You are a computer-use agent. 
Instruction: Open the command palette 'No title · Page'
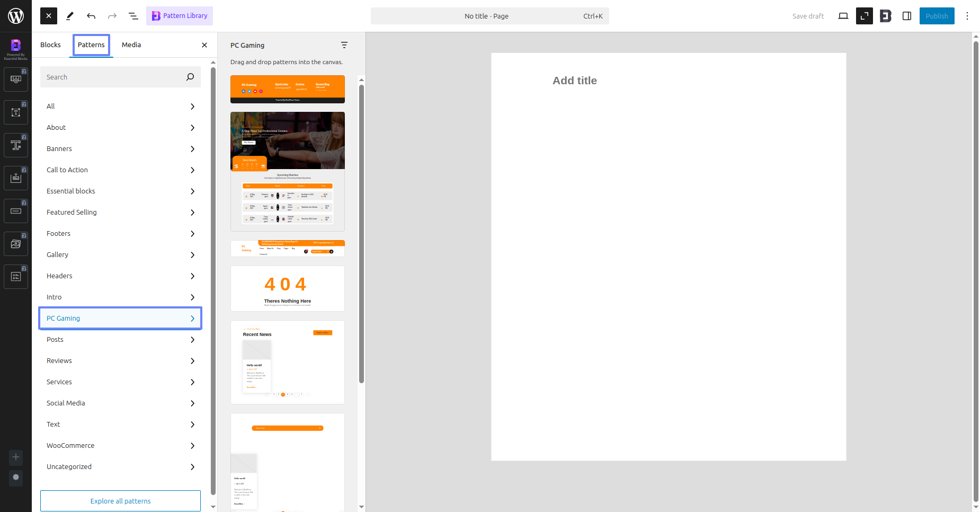pyautogui.click(x=490, y=16)
